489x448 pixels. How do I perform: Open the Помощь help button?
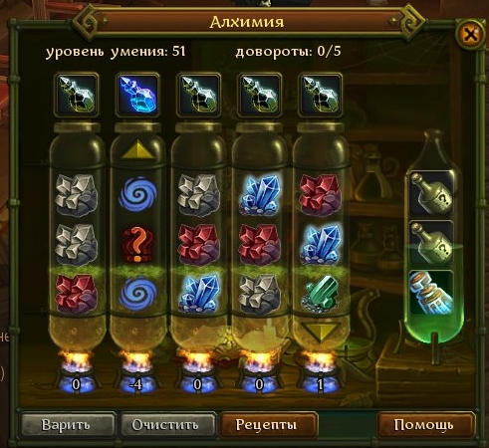click(x=424, y=425)
